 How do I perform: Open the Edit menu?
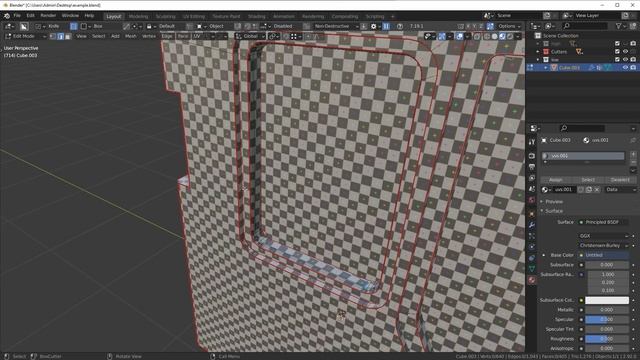pos(31,16)
